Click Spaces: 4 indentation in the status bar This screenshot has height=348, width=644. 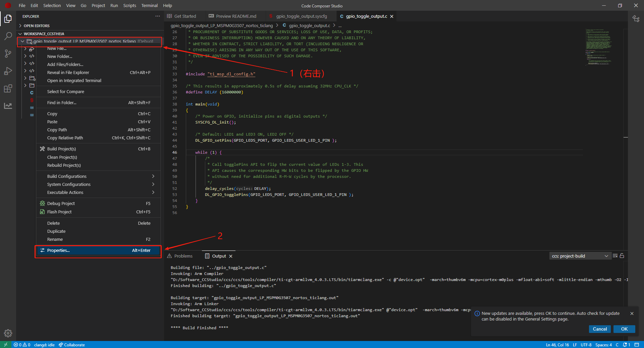tap(603, 345)
